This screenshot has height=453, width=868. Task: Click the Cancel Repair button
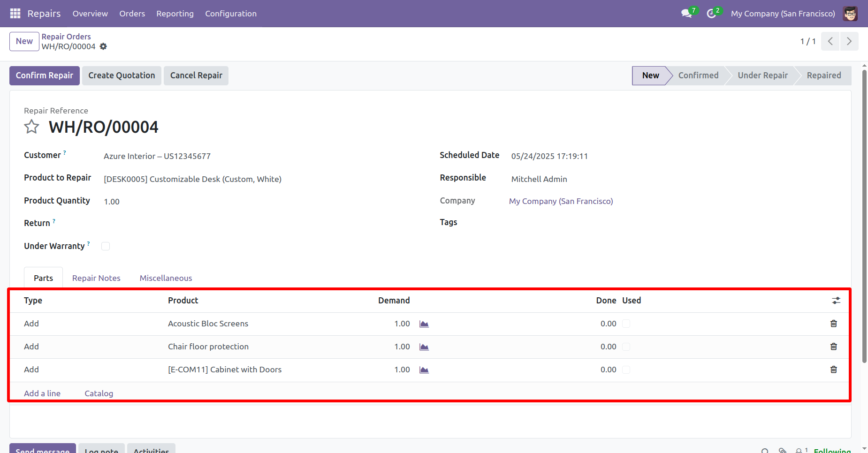(196, 75)
